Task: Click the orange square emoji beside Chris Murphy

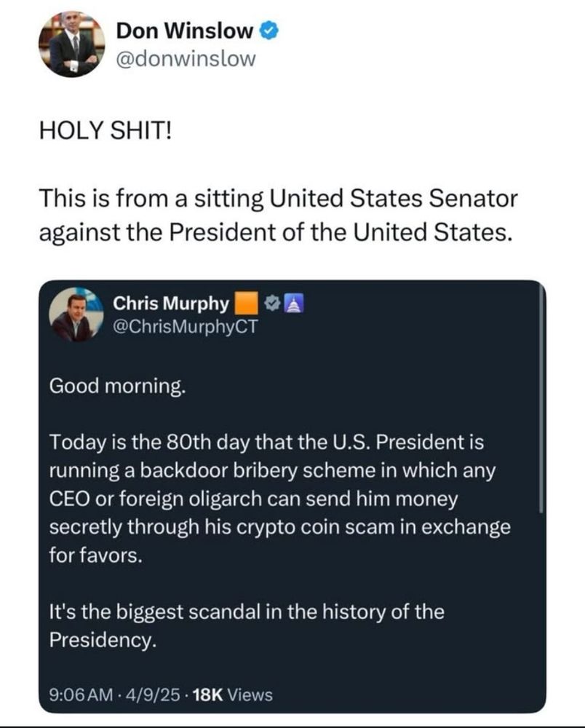Action: pyautogui.click(x=245, y=304)
